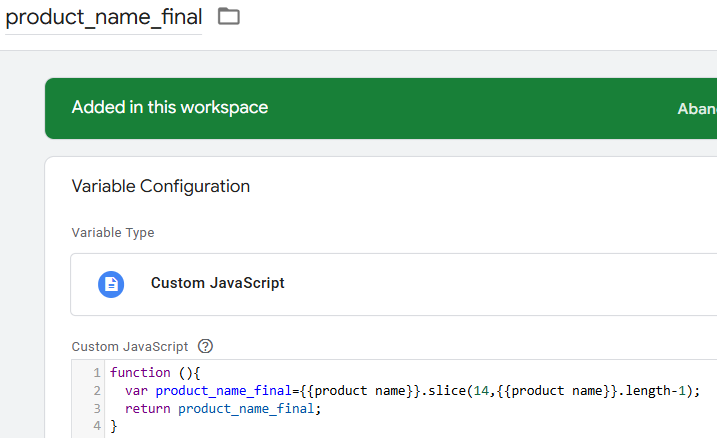
Task: Click the Added in this workspace banner
Action: click(x=381, y=108)
